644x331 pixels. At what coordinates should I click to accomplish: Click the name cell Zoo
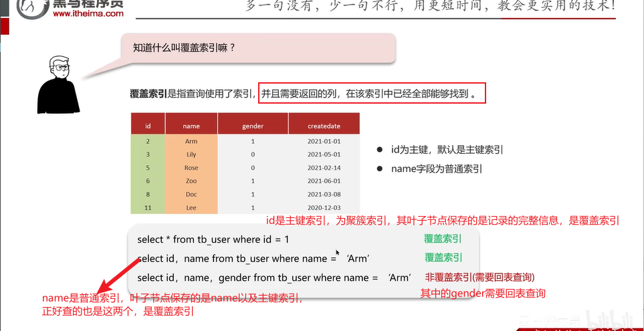[x=191, y=181]
